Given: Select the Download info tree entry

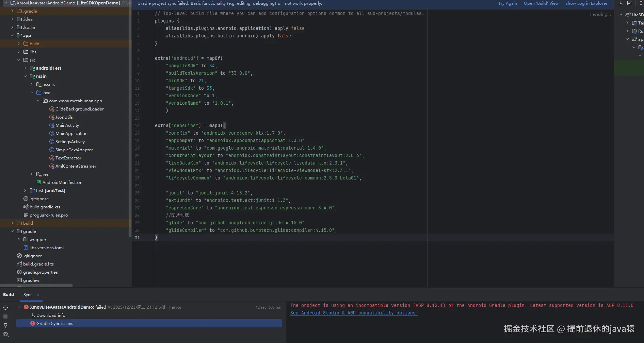Looking at the screenshot, I should click(x=51, y=315).
